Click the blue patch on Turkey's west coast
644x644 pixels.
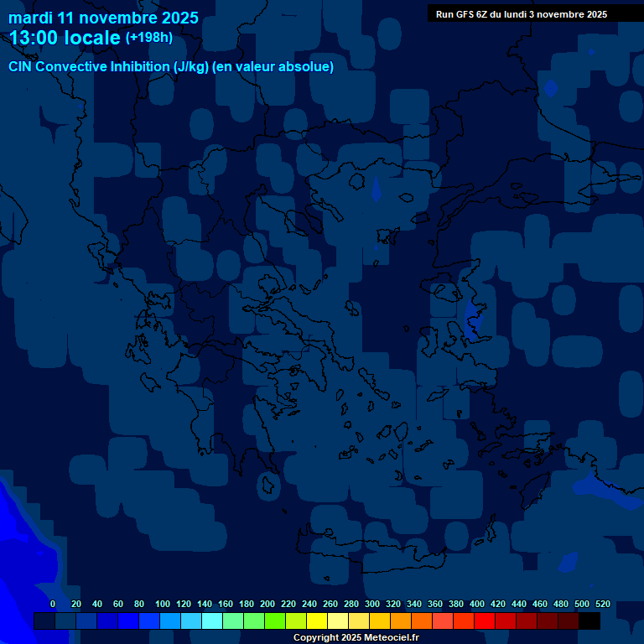click(474, 319)
